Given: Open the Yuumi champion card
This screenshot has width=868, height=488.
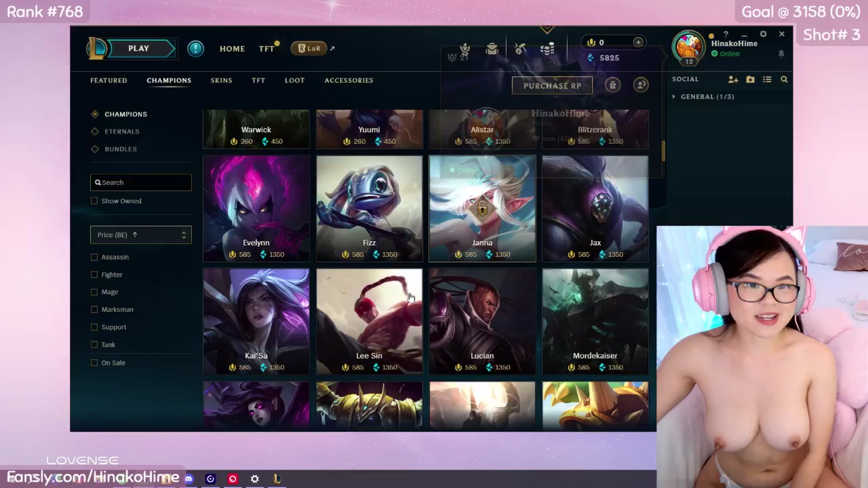Looking at the screenshot, I should pos(369,129).
